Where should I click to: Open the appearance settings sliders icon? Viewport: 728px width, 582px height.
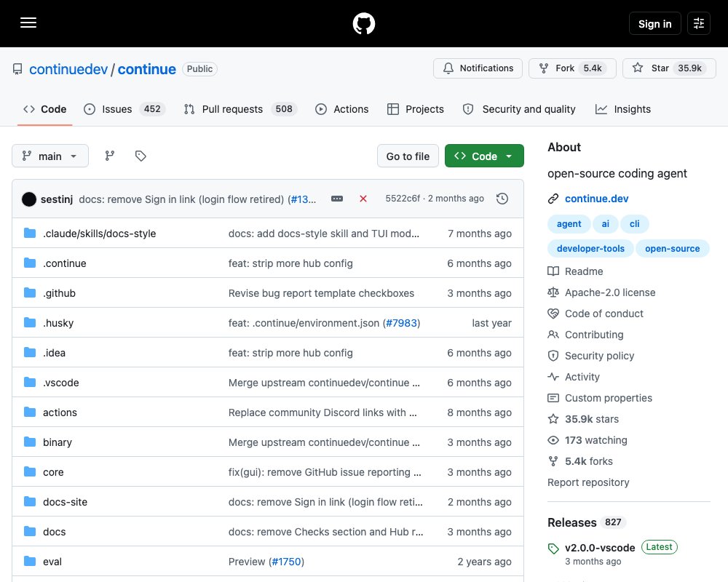[699, 23]
